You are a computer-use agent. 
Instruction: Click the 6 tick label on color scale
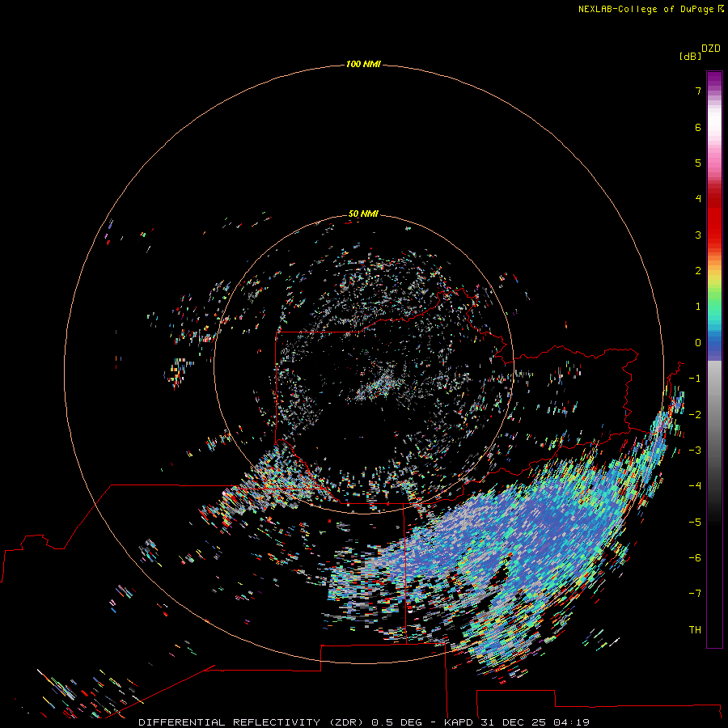[698, 127]
